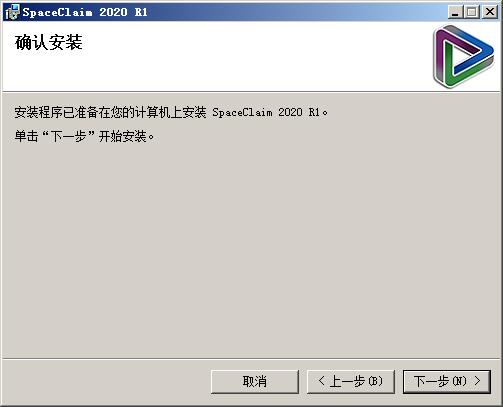This screenshot has height=407, width=503.
Task: Click the 单击“下一步”开始安装 instruction line
Action: (x=84, y=136)
